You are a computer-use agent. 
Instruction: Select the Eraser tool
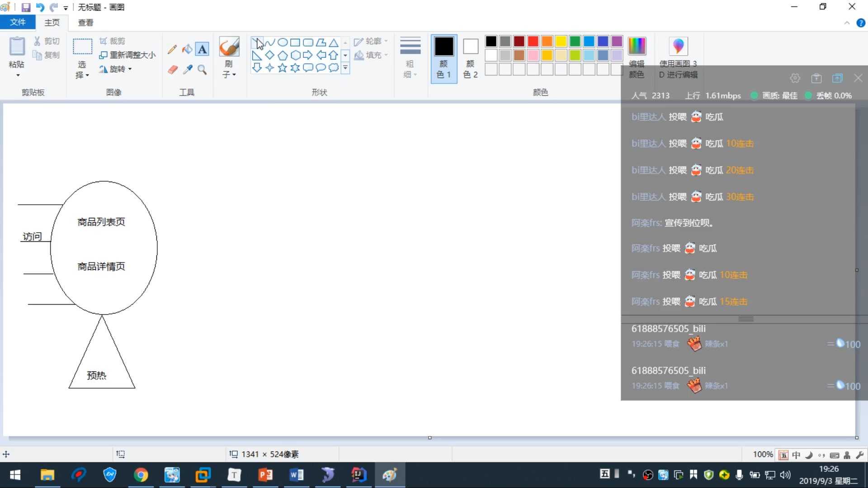pos(172,70)
